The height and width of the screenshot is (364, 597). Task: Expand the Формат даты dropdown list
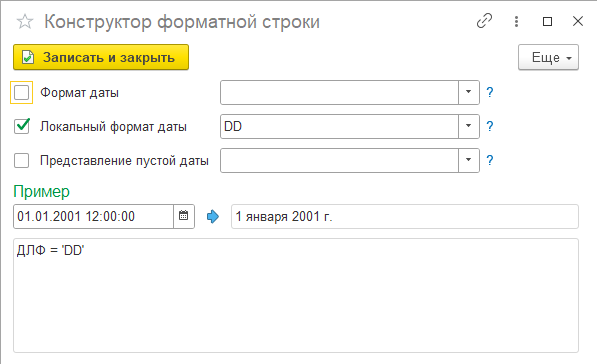tap(468, 92)
